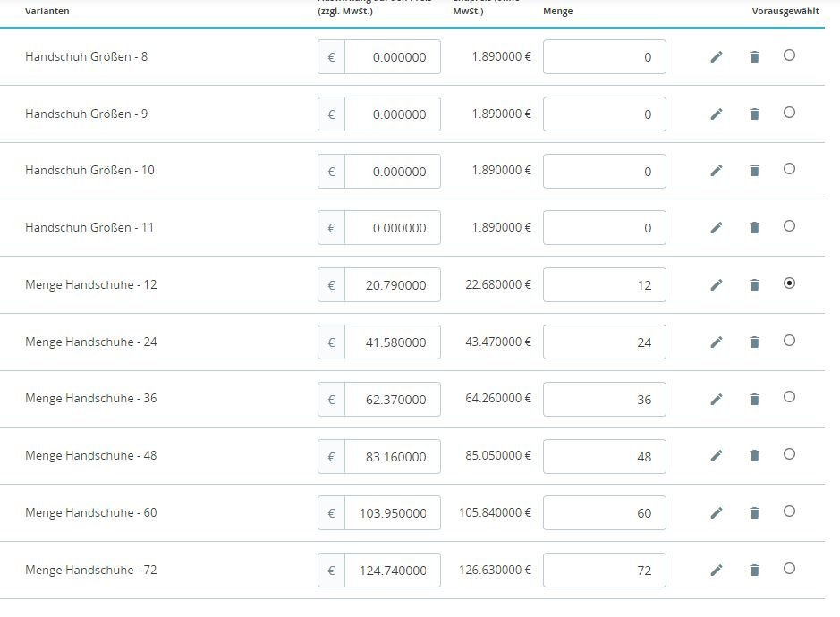Viewport: 840px width, 617px height.
Task: Click the quantity field showing 24
Action: coord(605,342)
